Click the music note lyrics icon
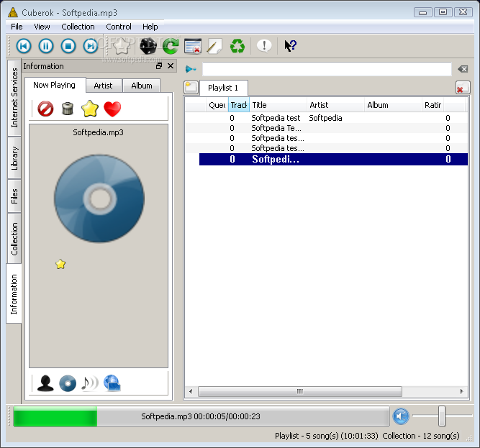Image resolution: width=480 pixels, height=448 pixels. coord(90,383)
